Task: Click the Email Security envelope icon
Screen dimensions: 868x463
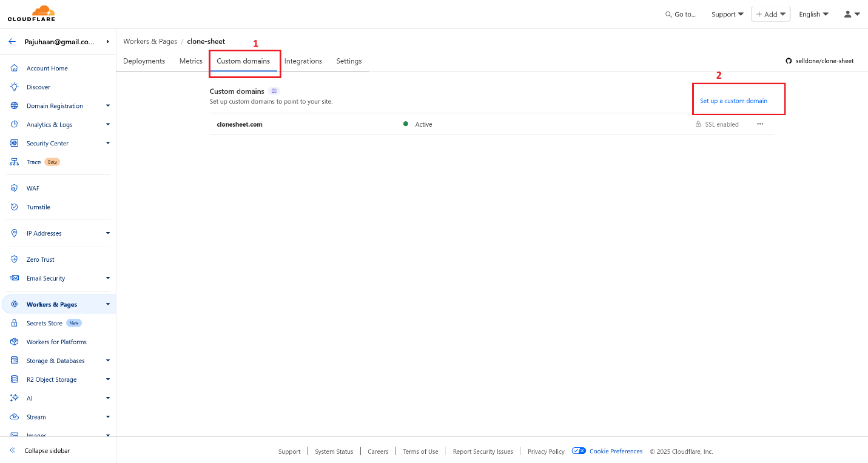Action: [15, 278]
